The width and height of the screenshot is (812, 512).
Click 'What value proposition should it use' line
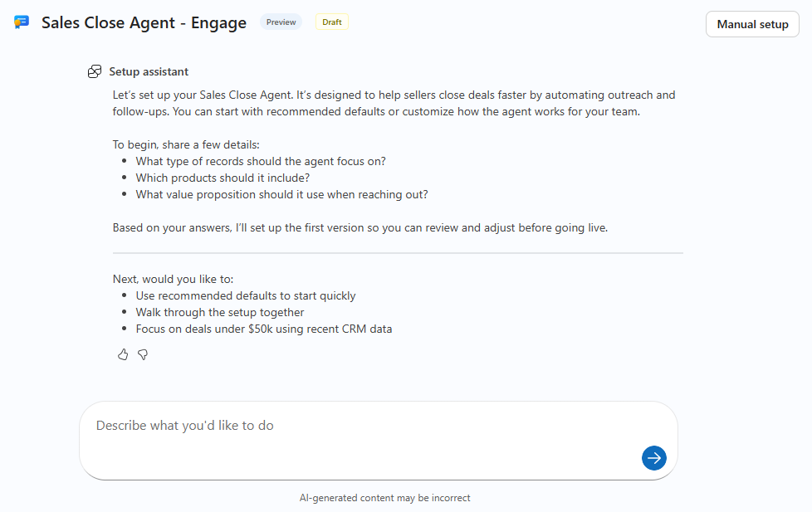281,194
